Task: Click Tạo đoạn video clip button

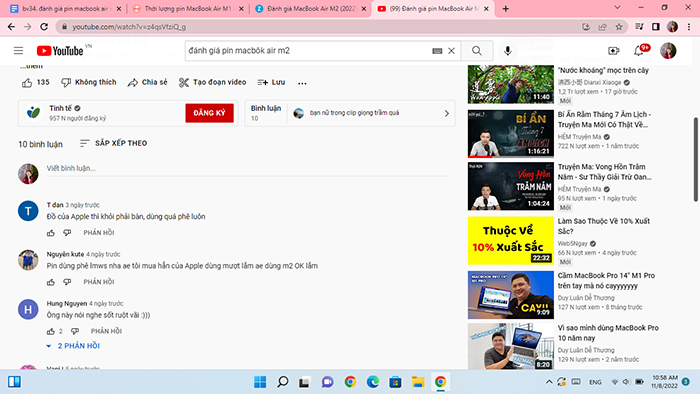Action: (x=212, y=83)
